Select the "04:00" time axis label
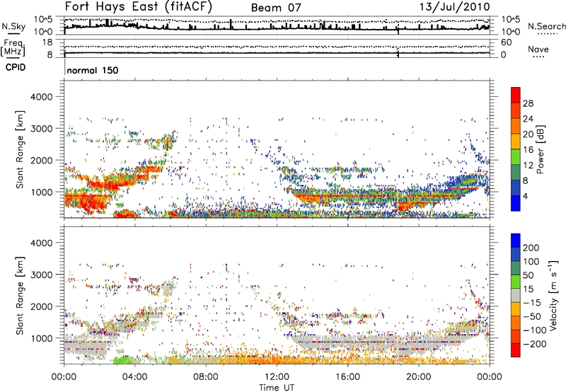The height and width of the screenshot is (392, 566). click(x=134, y=376)
